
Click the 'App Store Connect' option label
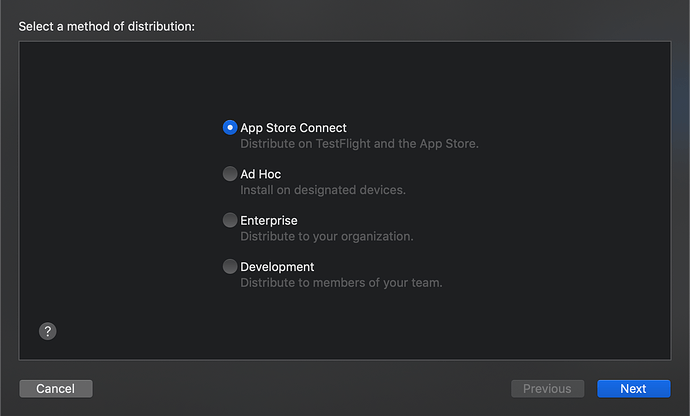tap(293, 128)
